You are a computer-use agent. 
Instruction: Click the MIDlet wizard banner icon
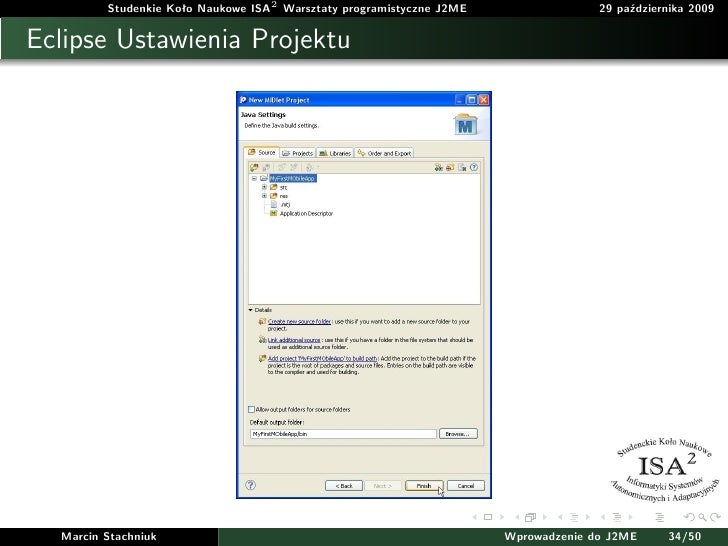pos(466,124)
